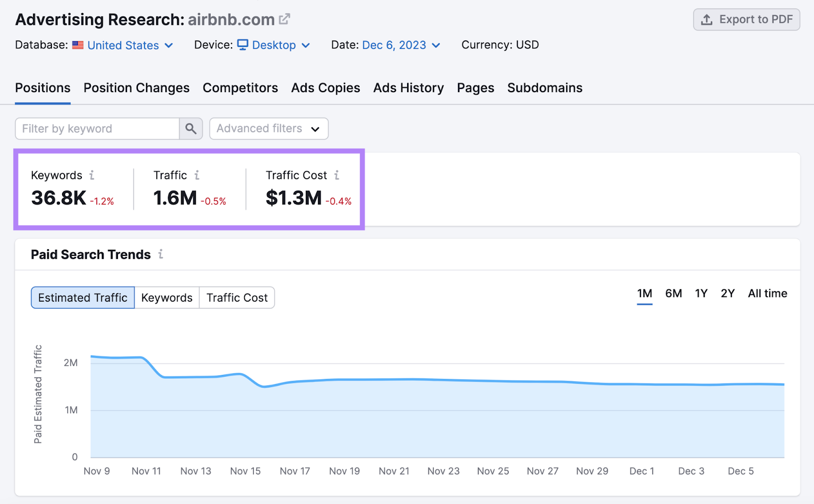Open the Subdomains tab
This screenshot has width=814, height=504.
pos(545,88)
